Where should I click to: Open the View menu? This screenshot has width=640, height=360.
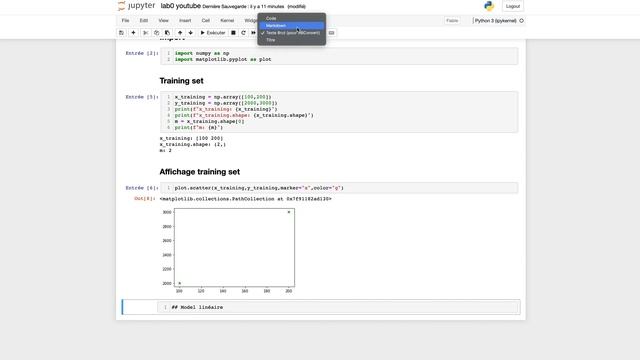pos(163,20)
